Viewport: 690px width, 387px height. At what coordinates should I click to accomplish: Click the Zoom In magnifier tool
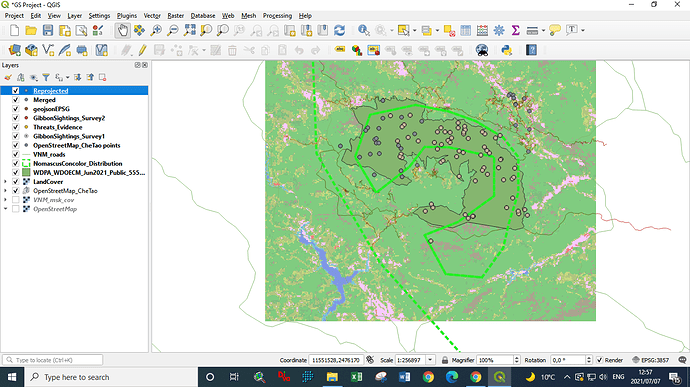click(156, 30)
